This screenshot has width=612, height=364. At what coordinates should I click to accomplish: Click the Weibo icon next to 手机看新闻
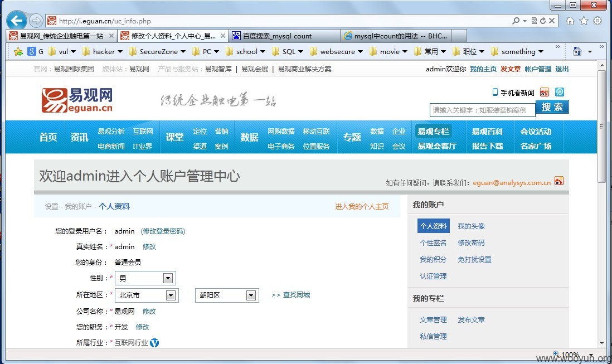(544, 92)
